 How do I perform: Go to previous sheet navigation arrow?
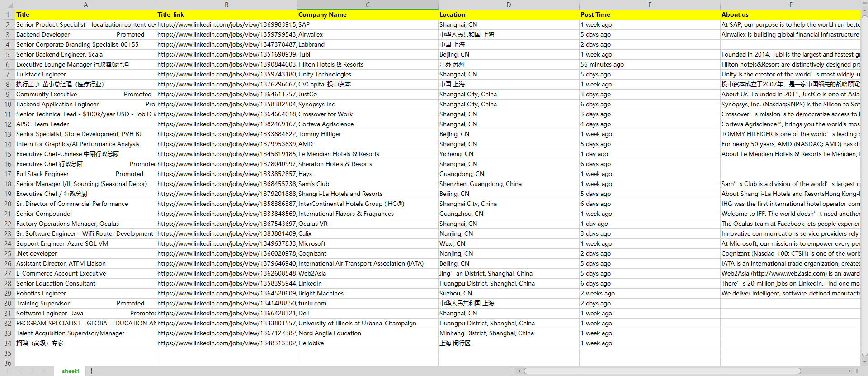[21, 371]
